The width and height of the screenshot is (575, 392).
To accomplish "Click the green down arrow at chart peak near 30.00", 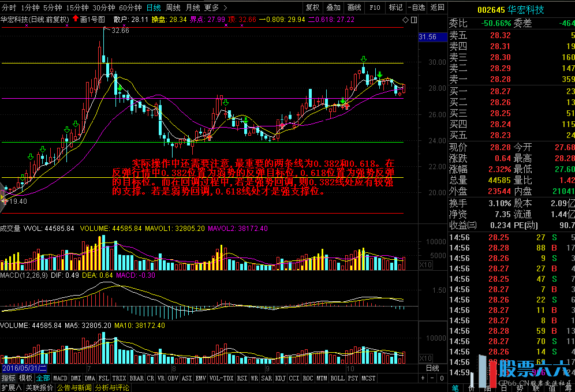I will [363, 59].
